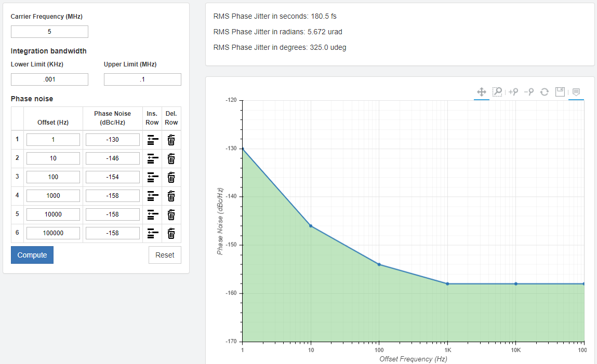This screenshot has width=597, height=364.
Task: Delete row 5 with trash icon
Action: (x=171, y=214)
